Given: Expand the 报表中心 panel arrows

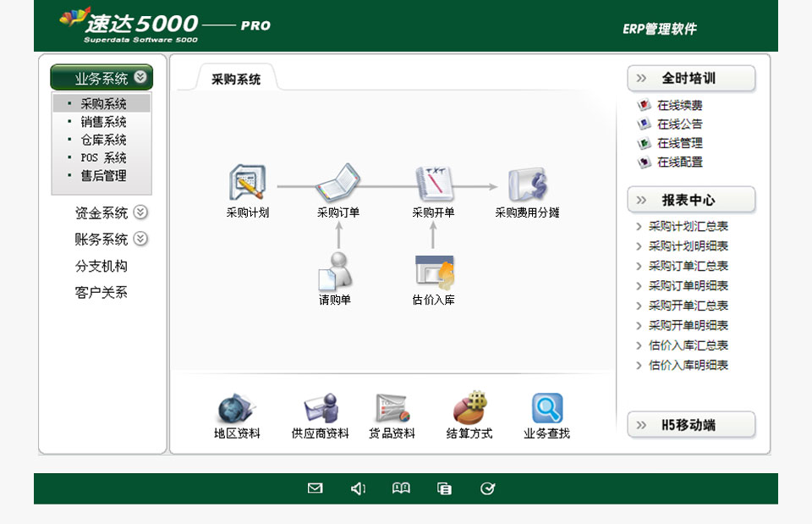Looking at the screenshot, I should click(641, 200).
